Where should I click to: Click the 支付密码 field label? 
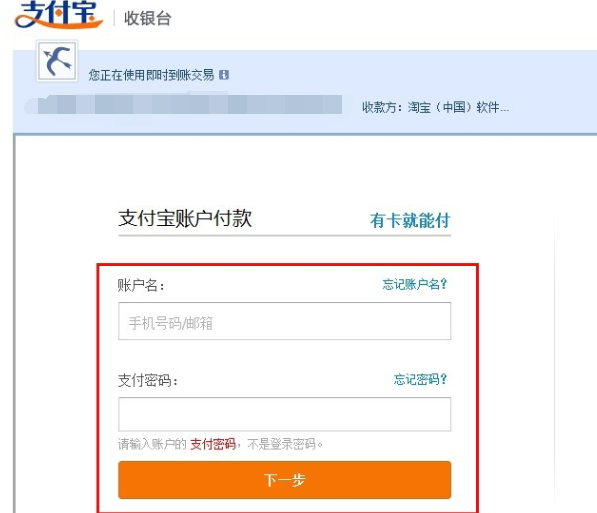click(147, 380)
